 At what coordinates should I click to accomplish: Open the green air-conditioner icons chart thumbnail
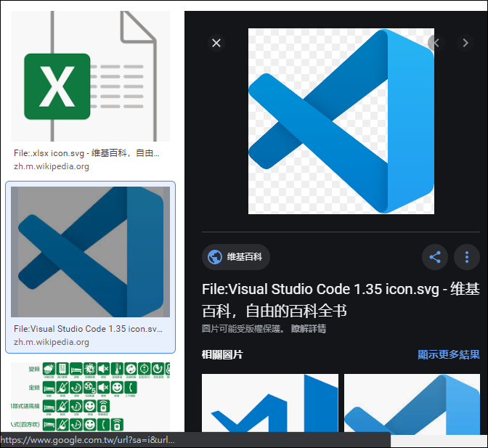point(90,396)
